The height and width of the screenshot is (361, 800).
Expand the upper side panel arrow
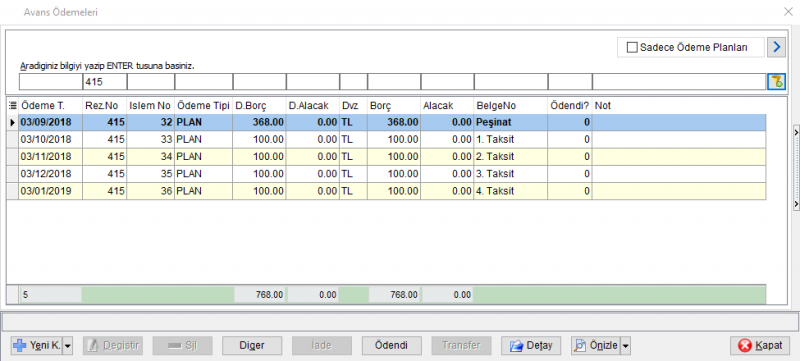[796, 132]
